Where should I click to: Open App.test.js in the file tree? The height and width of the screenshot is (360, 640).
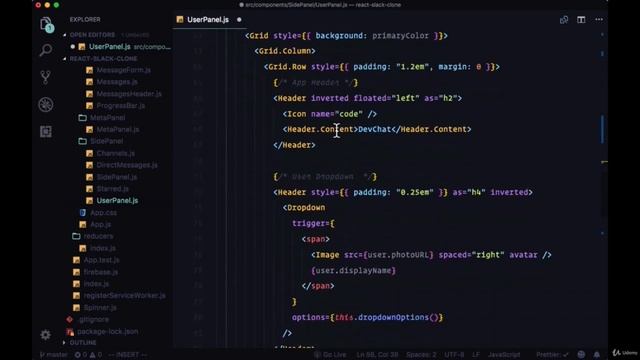(x=102, y=260)
